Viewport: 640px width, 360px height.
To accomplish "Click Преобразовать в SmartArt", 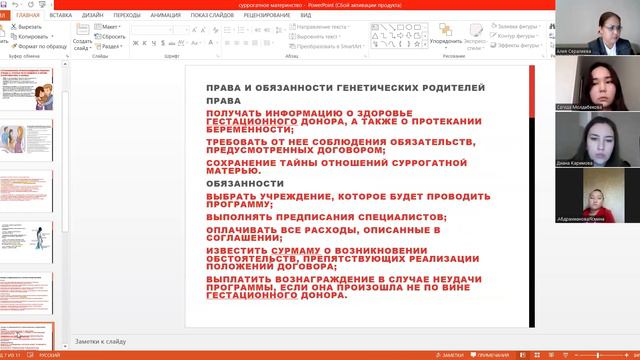I will tap(327, 46).
